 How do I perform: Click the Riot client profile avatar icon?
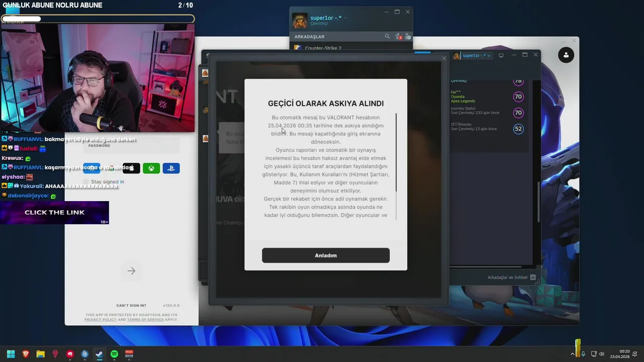(x=566, y=55)
